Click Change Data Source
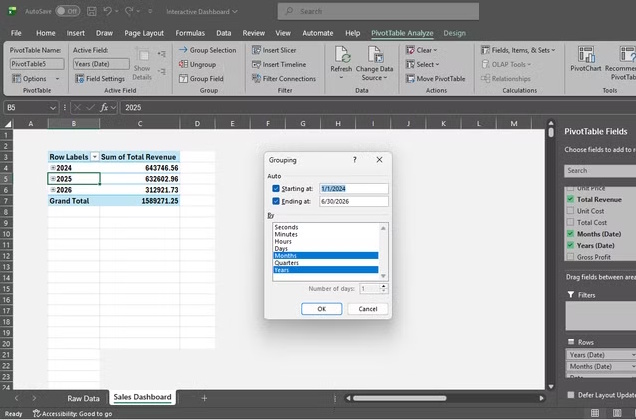The width and height of the screenshot is (636, 420). point(374,63)
